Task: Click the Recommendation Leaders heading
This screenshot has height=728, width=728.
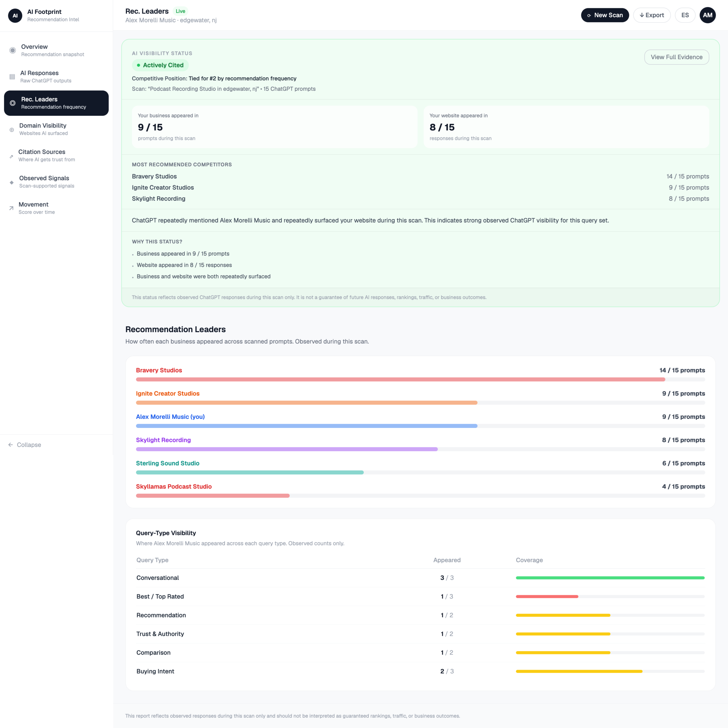Action: pyautogui.click(x=175, y=329)
